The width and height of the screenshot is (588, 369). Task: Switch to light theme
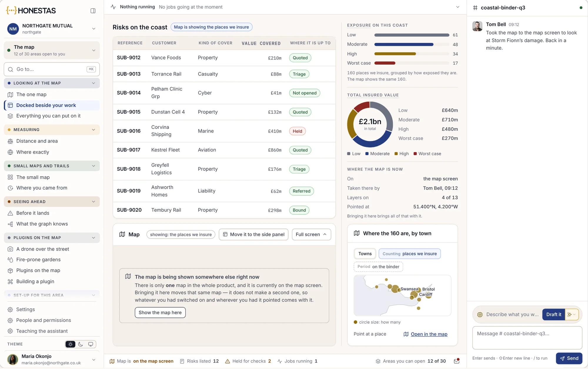coord(70,344)
